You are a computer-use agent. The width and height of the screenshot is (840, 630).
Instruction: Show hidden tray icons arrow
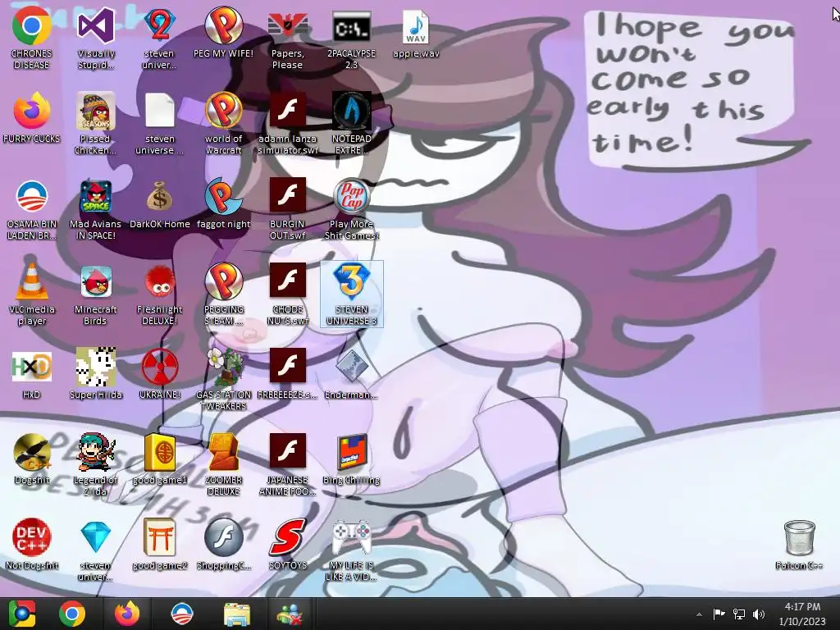(x=699, y=614)
